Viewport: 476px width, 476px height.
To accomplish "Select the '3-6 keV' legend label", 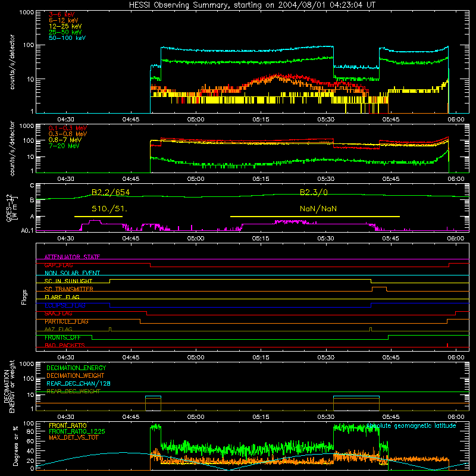I will [61, 14].
